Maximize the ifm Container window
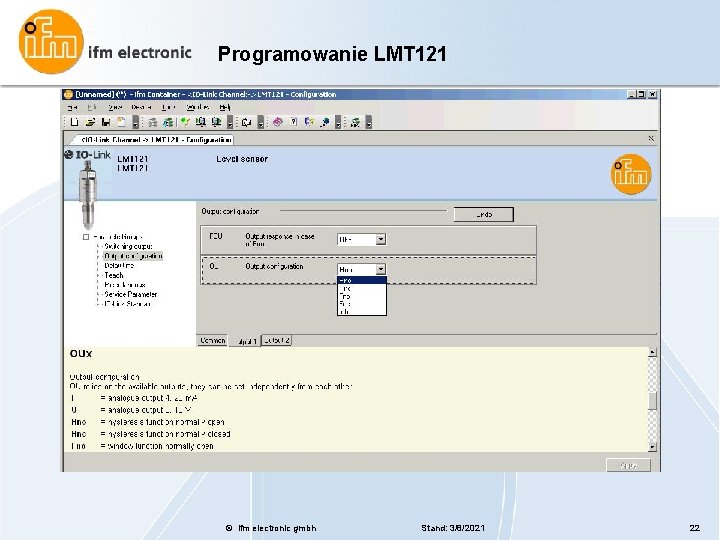The width and height of the screenshot is (720, 540). pyautogui.click(x=642, y=95)
